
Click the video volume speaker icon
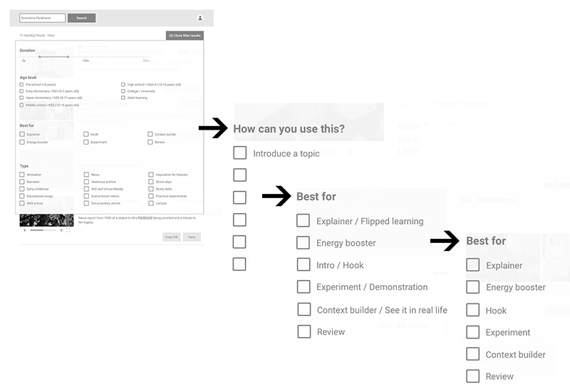click(x=61, y=230)
